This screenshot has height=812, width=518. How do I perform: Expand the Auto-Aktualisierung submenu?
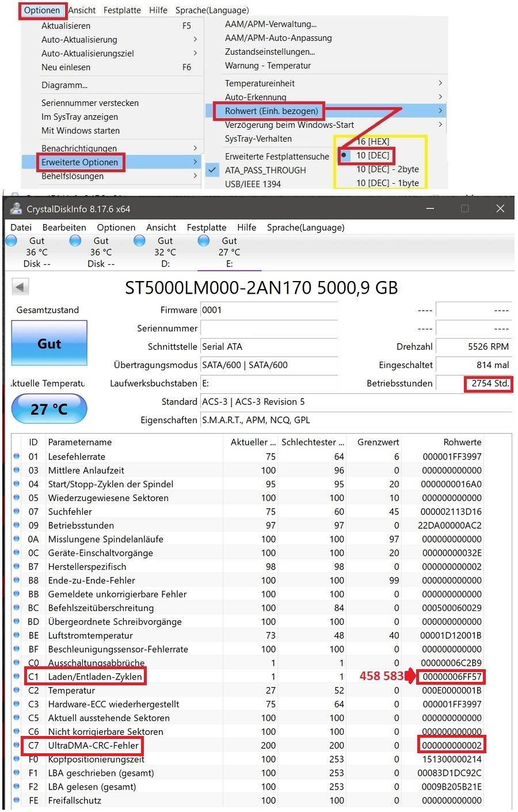tap(195, 40)
